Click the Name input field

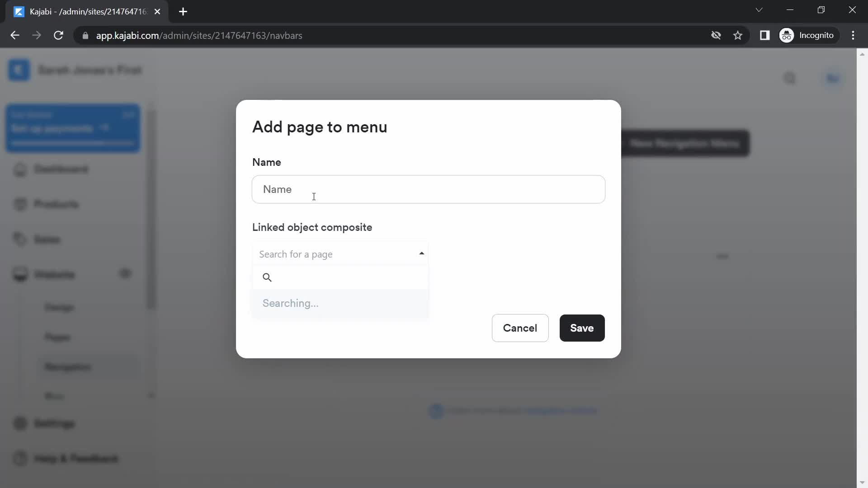(x=429, y=189)
